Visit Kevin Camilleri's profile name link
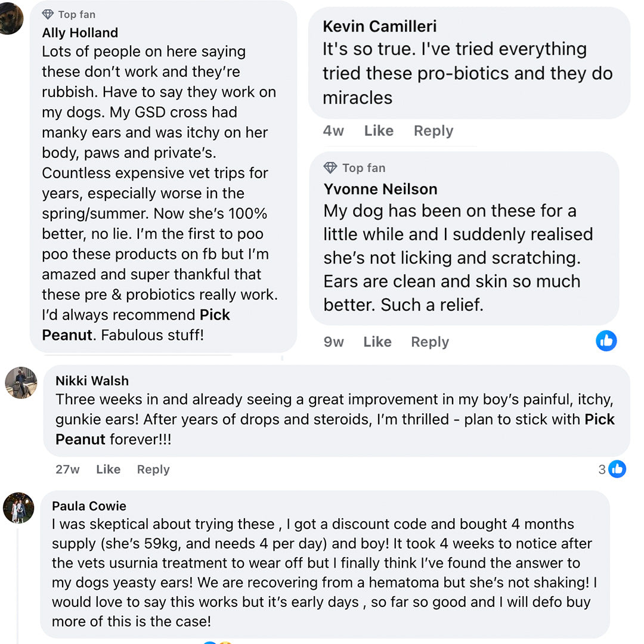 point(379,26)
